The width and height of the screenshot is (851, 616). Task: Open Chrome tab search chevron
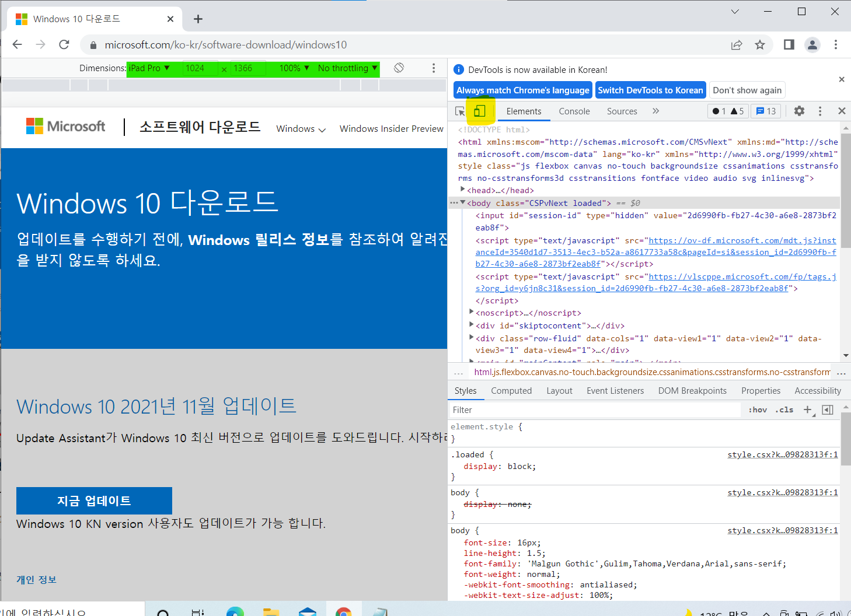click(x=735, y=12)
